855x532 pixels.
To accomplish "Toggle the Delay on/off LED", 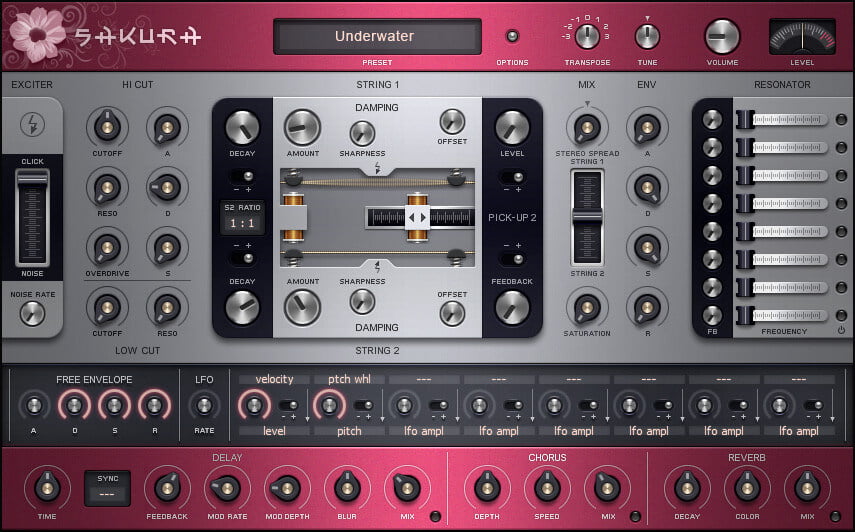I will tap(434, 517).
